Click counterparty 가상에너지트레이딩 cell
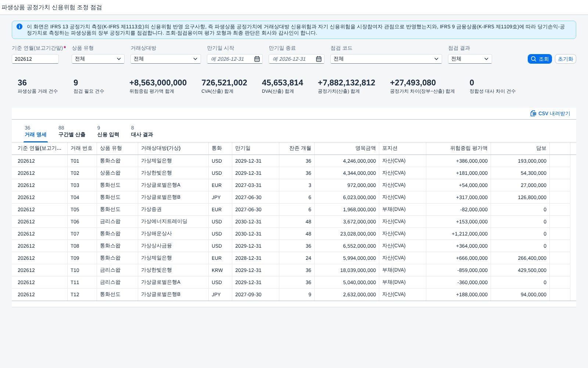 pos(173,222)
